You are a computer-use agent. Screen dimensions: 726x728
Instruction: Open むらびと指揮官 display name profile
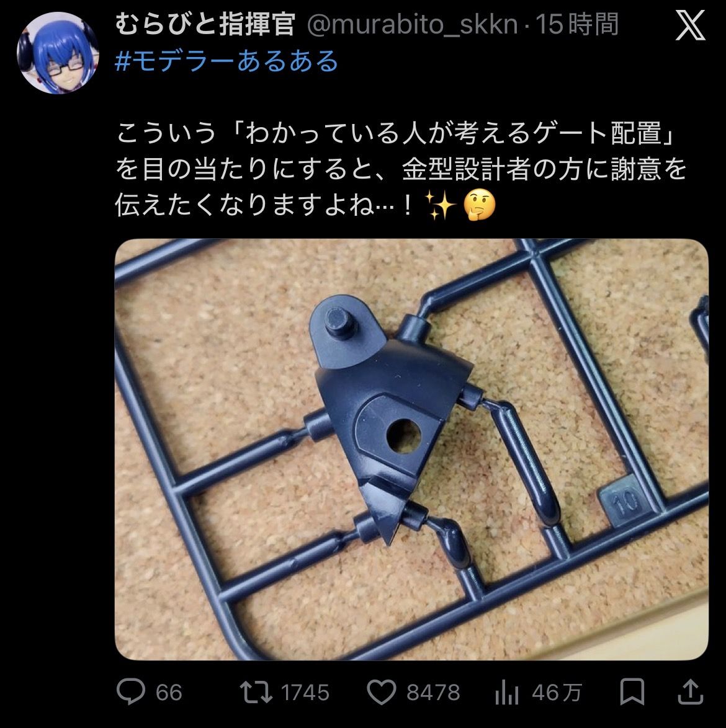(205, 24)
